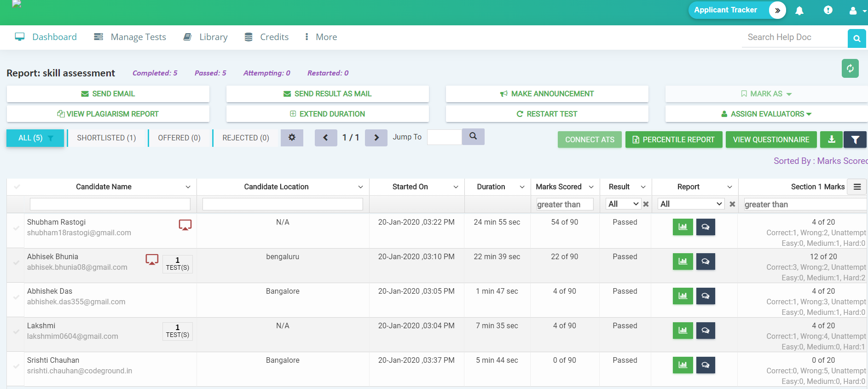Switch to the Offered (0) tab
Viewport: 868px width, 389px height.
point(179,138)
